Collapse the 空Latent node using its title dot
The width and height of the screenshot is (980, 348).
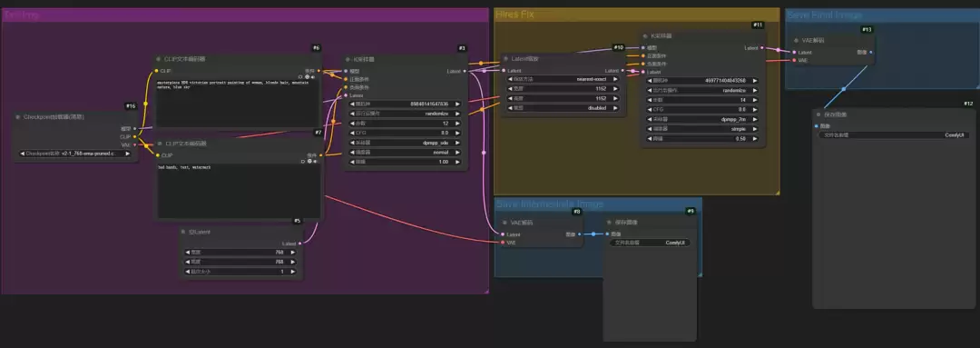coord(184,232)
